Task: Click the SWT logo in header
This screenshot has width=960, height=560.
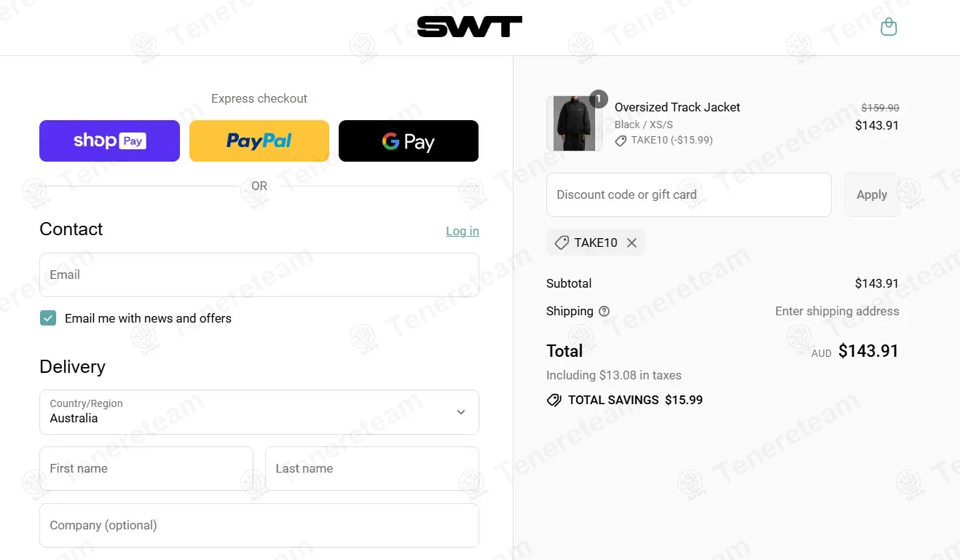Action: 470,27
